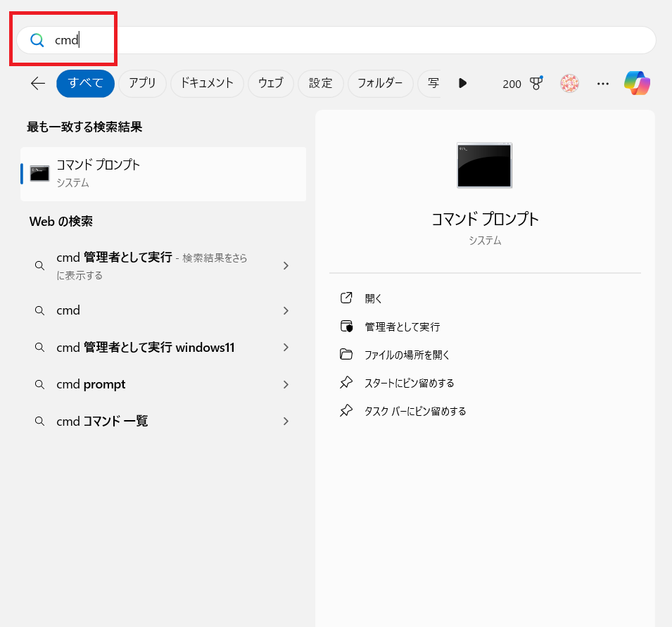Click 開く to launch Command Prompt

[x=374, y=298]
